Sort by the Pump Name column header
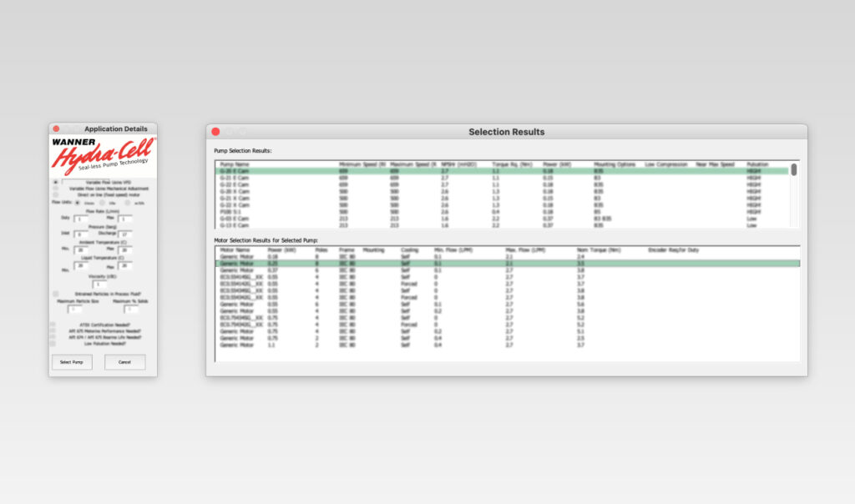Screen dimensions: 855x504 pyautogui.click(x=235, y=164)
